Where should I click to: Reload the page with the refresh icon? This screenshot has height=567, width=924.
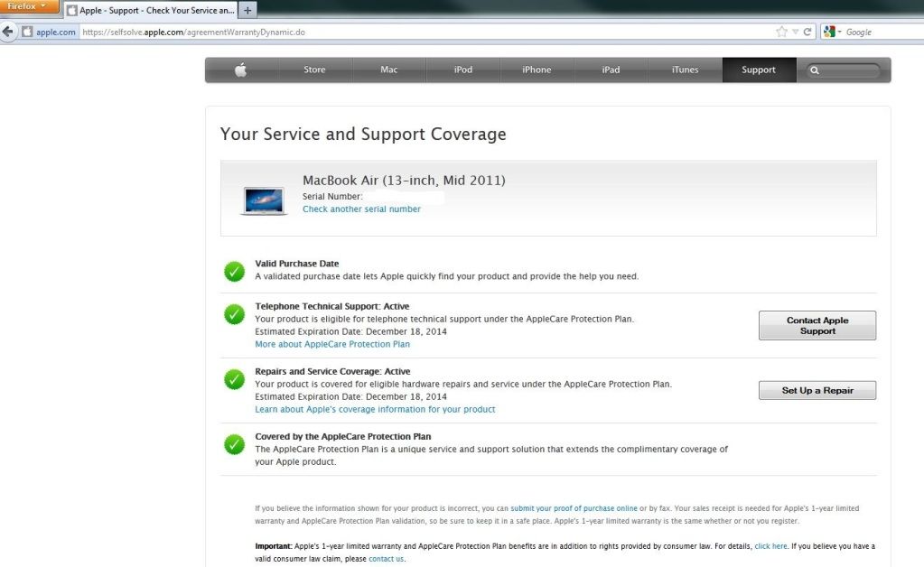[807, 32]
